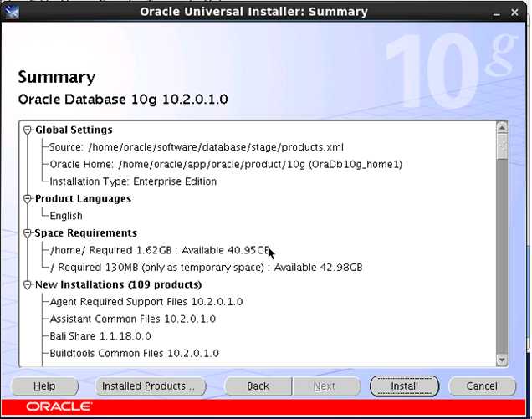This screenshot has height=419, width=532.
Task: Select Installation Type: Enterprise Edition row
Action: coord(133,181)
